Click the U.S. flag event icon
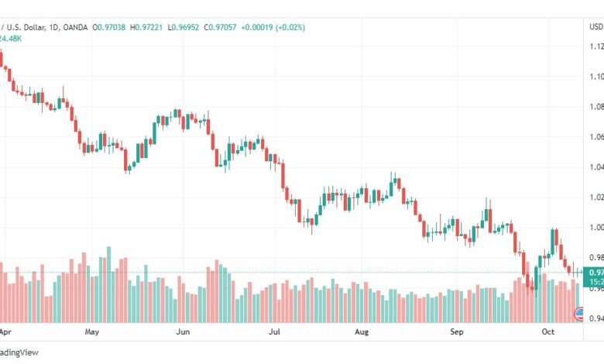 point(579,314)
